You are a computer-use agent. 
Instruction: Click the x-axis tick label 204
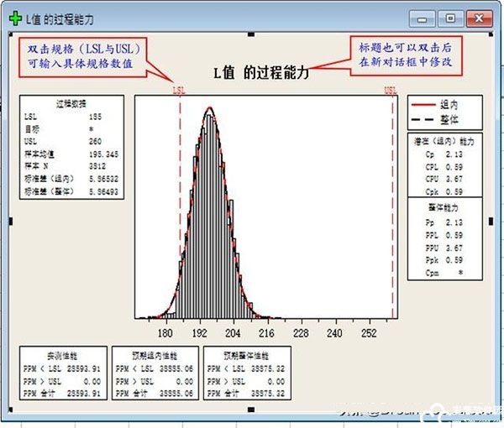[233, 333]
